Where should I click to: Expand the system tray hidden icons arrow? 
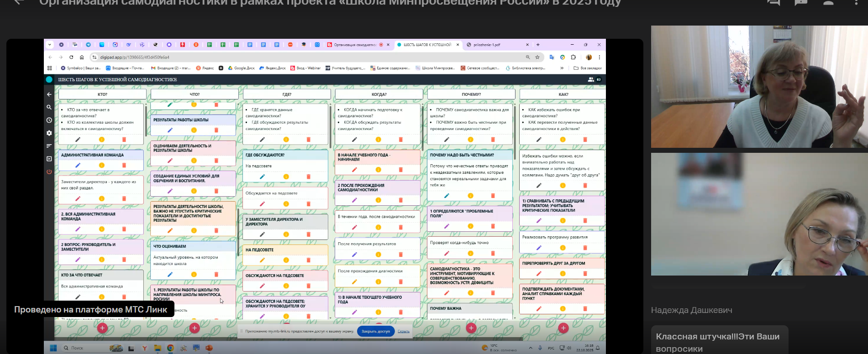tap(531, 348)
